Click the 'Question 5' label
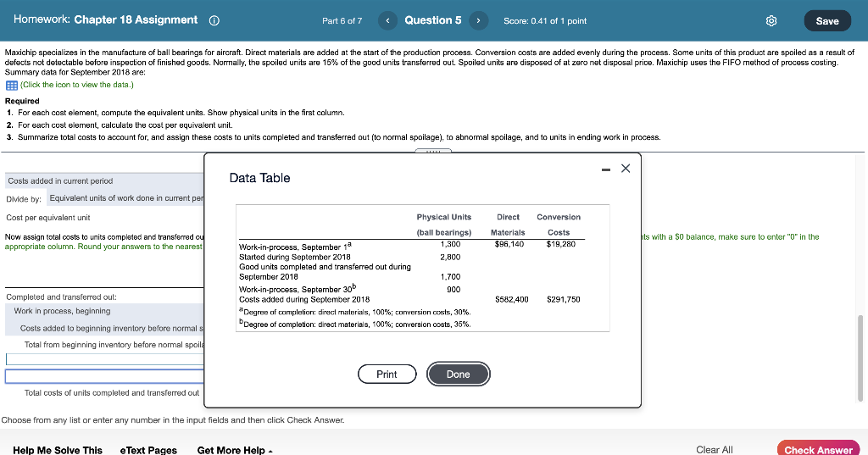868x455 pixels. point(433,20)
